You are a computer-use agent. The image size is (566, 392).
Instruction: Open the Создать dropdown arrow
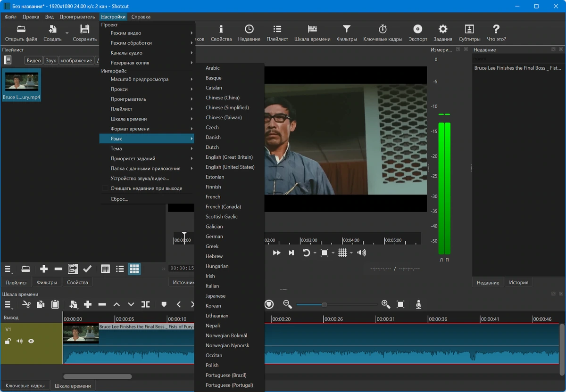click(x=67, y=33)
